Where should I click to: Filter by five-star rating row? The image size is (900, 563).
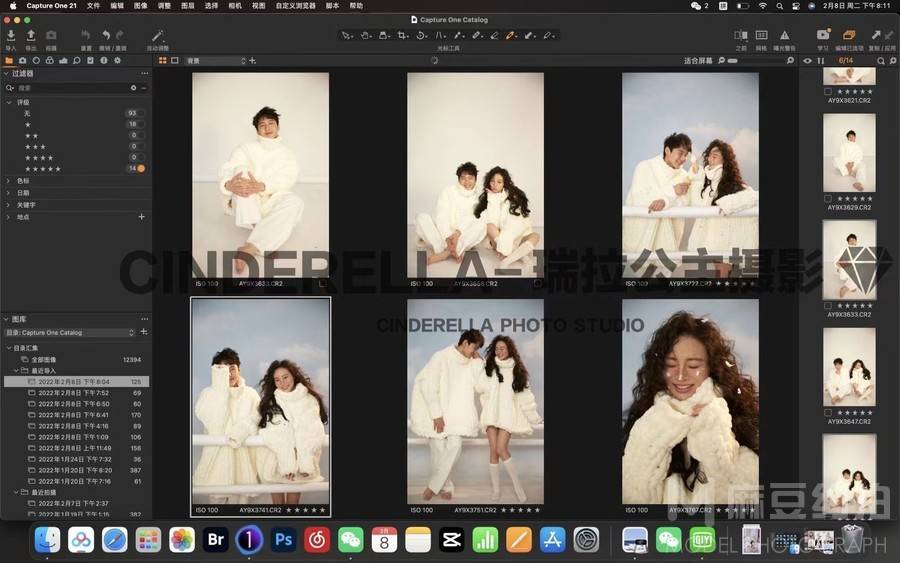tap(76, 169)
